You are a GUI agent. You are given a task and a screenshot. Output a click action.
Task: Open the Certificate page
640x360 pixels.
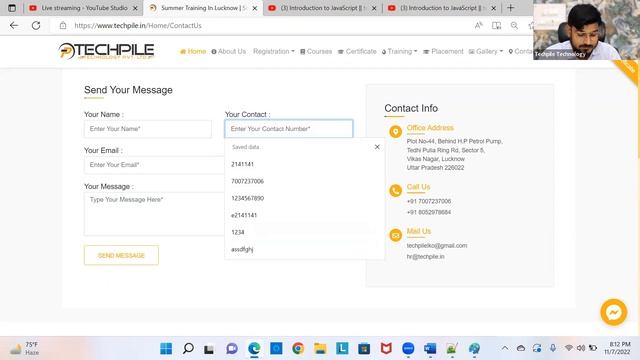tap(357, 51)
